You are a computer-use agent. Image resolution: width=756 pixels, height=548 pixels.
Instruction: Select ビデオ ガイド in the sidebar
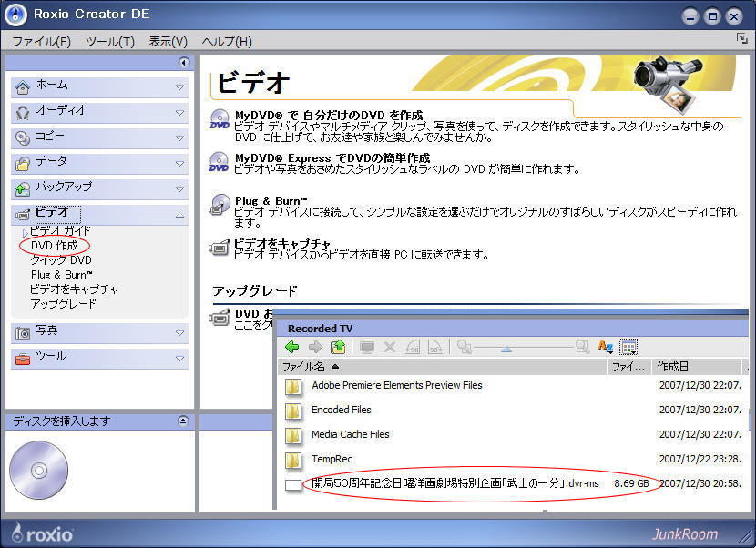(x=60, y=231)
